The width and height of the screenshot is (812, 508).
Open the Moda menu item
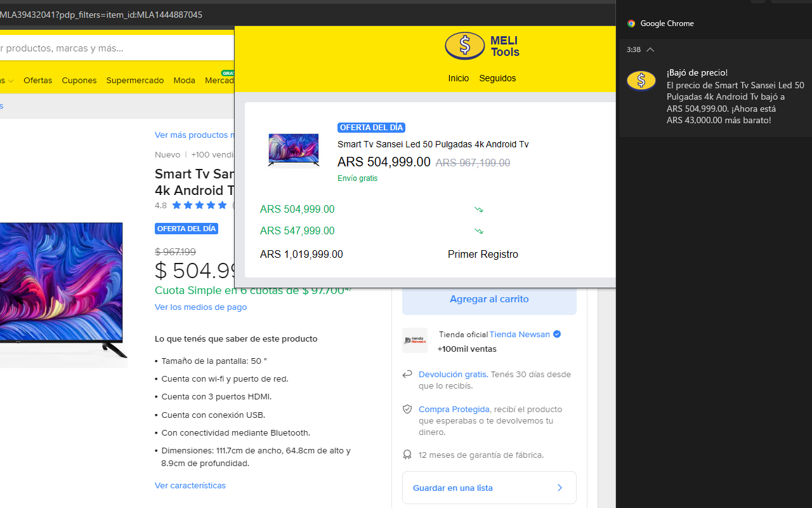pyautogui.click(x=185, y=81)
